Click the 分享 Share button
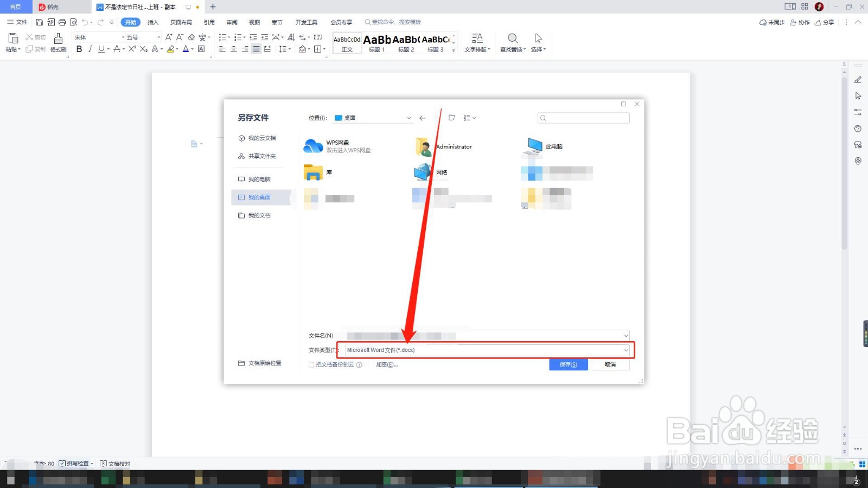 (825, 22)
